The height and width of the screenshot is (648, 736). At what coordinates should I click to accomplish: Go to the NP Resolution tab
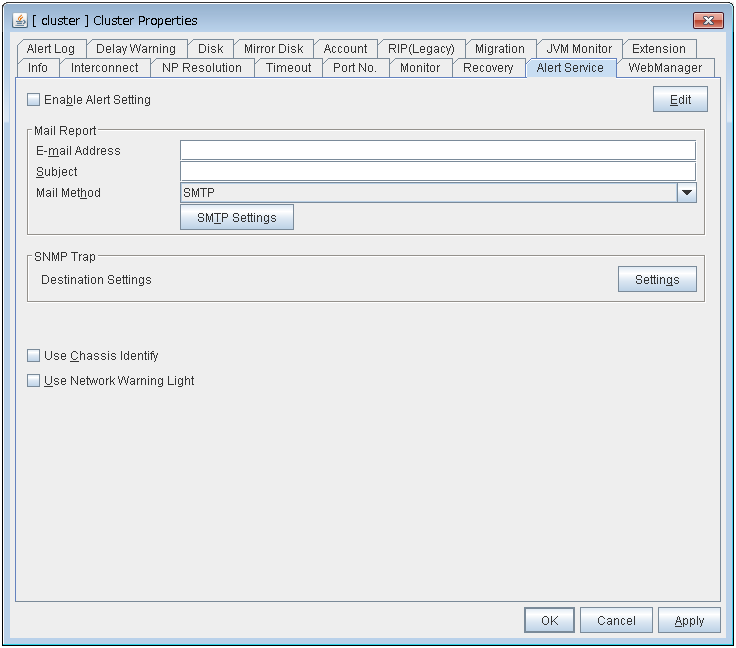tap(202, 68)
